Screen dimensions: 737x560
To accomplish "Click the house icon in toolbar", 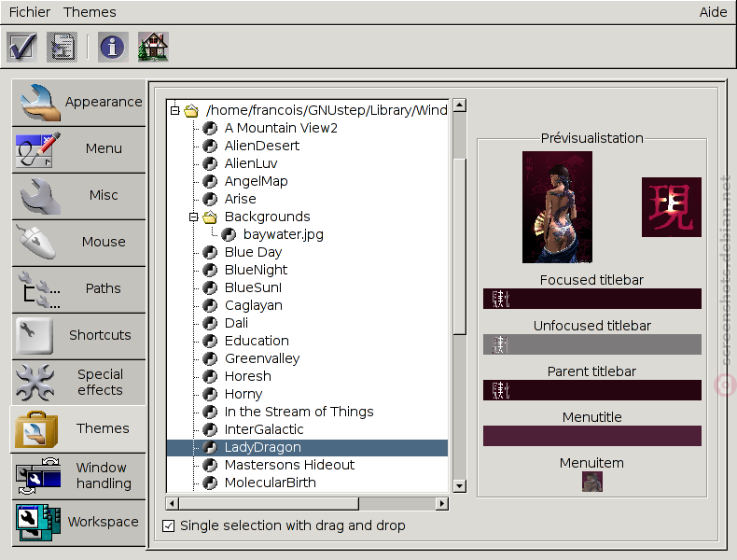I will coord(153,47).
